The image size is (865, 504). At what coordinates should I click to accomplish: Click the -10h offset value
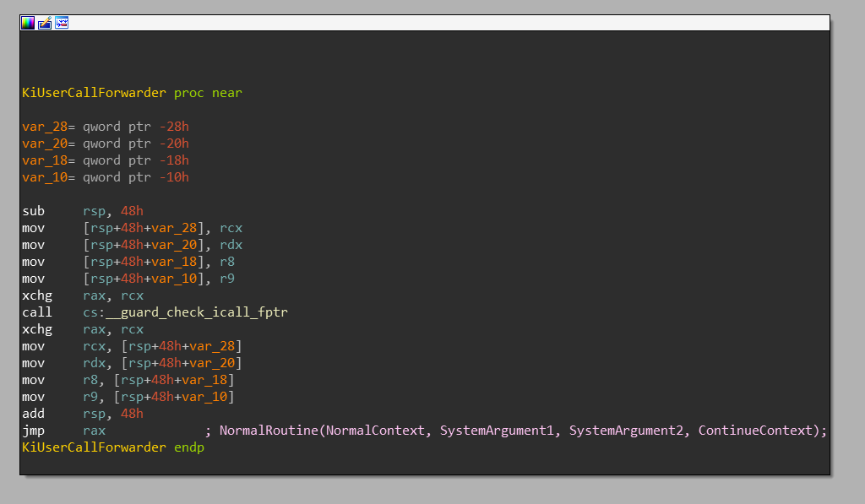[174, 177]
